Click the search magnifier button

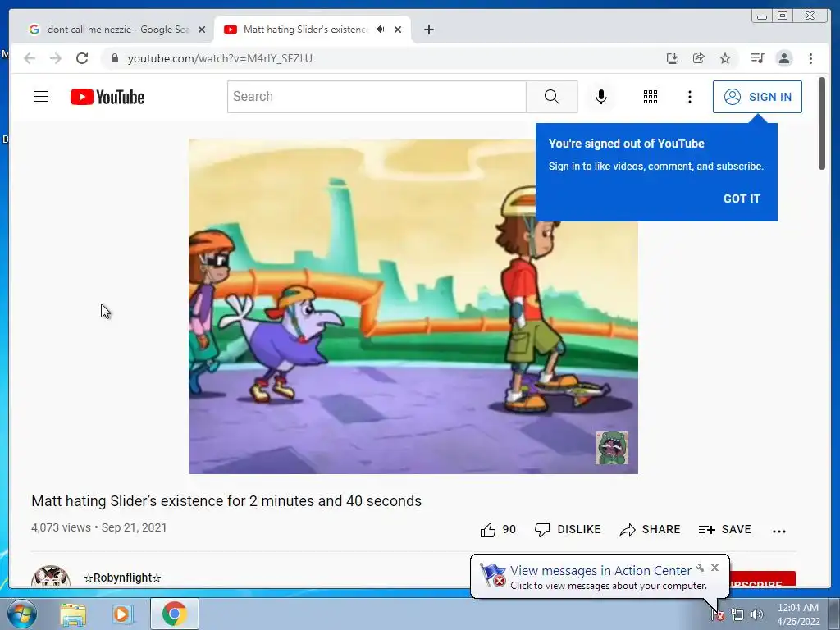pyautogui.click(x=551, y=97)
